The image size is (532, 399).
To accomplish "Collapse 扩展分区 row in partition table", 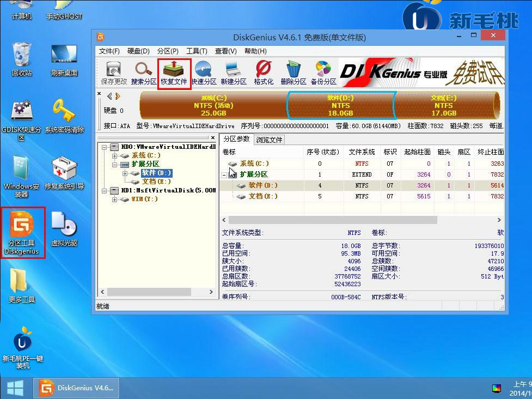I will click(x=224, y=175).
